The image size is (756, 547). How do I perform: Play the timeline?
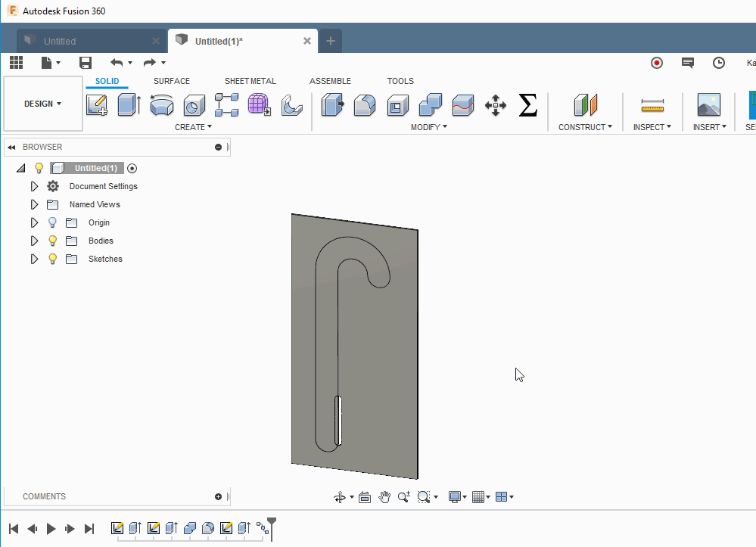(x=51, y=529)
